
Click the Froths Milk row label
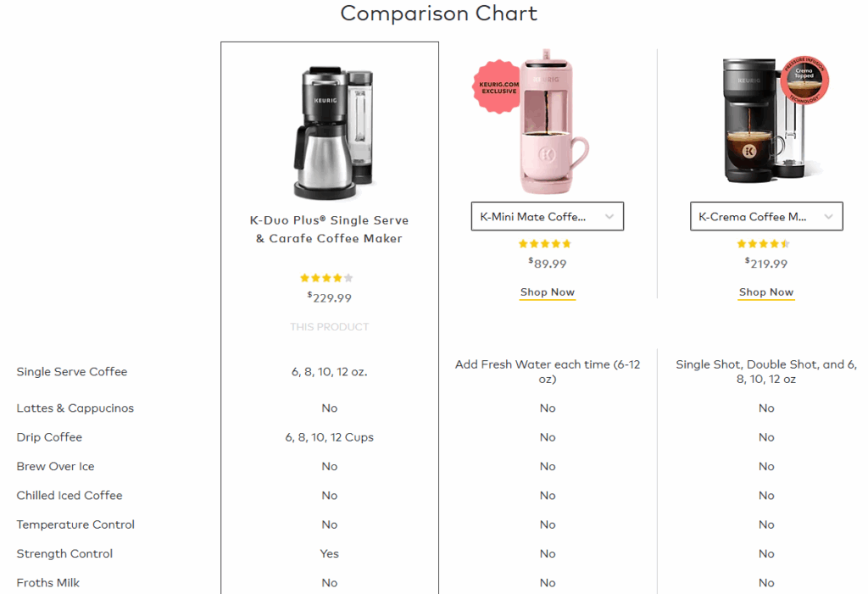click(48, 582)
